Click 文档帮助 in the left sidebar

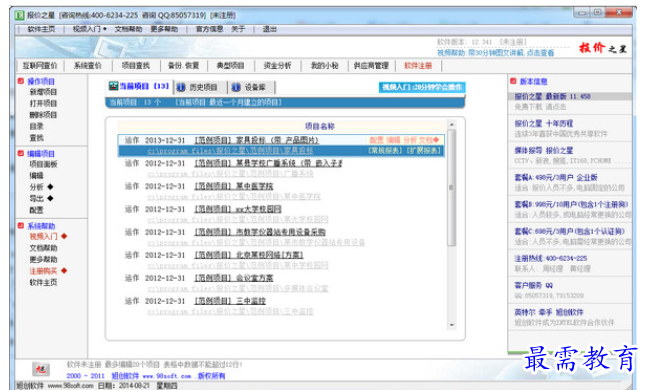[43, 248]
